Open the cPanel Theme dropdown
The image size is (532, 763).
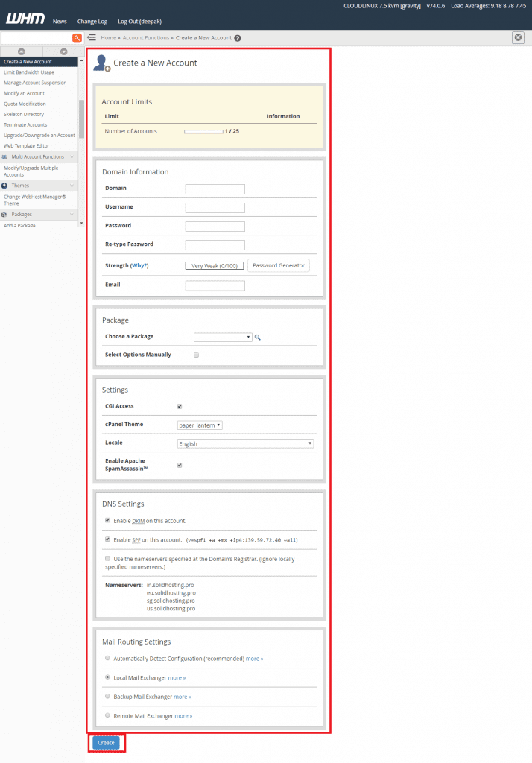(200, 425)
